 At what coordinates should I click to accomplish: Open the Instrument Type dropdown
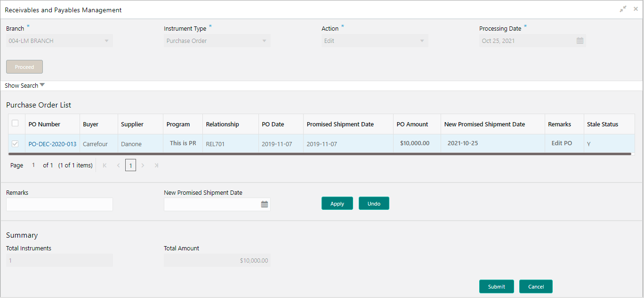(x=217, y=41)
